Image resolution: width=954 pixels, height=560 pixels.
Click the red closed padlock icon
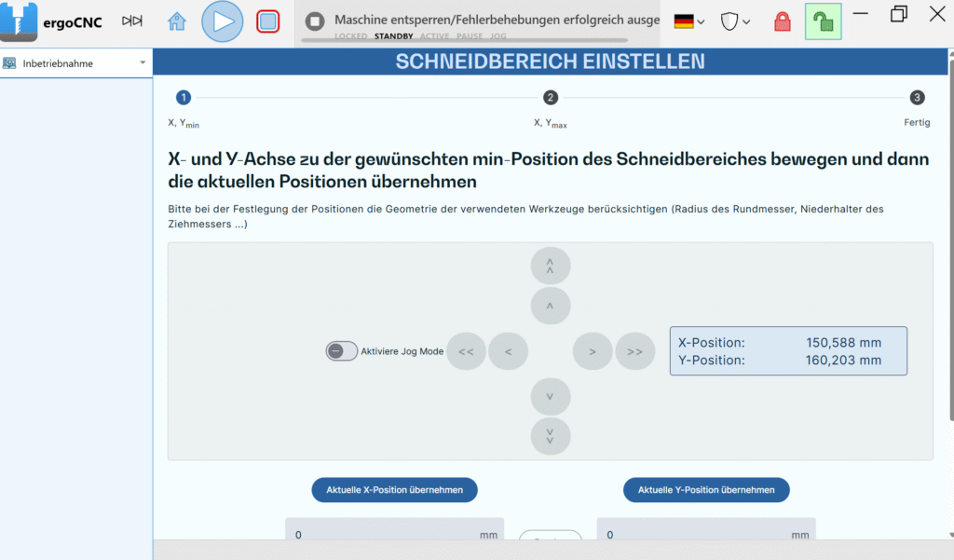pyautogui.click(x=783, y=21)
